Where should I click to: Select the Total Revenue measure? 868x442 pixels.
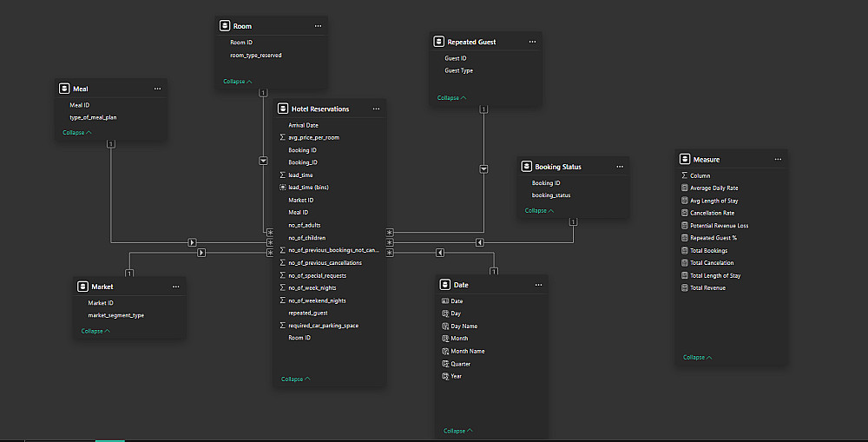707,288
